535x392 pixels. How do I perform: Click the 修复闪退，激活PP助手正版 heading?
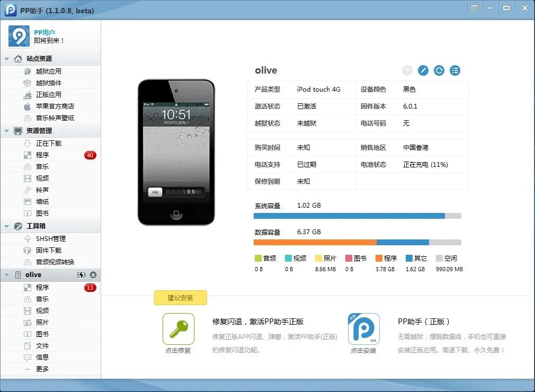[258, 322]
